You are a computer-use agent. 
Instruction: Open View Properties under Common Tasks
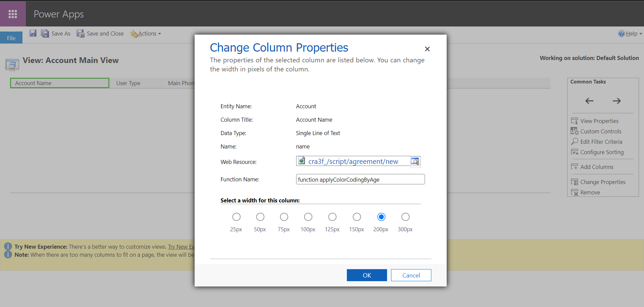coord(599,121)
